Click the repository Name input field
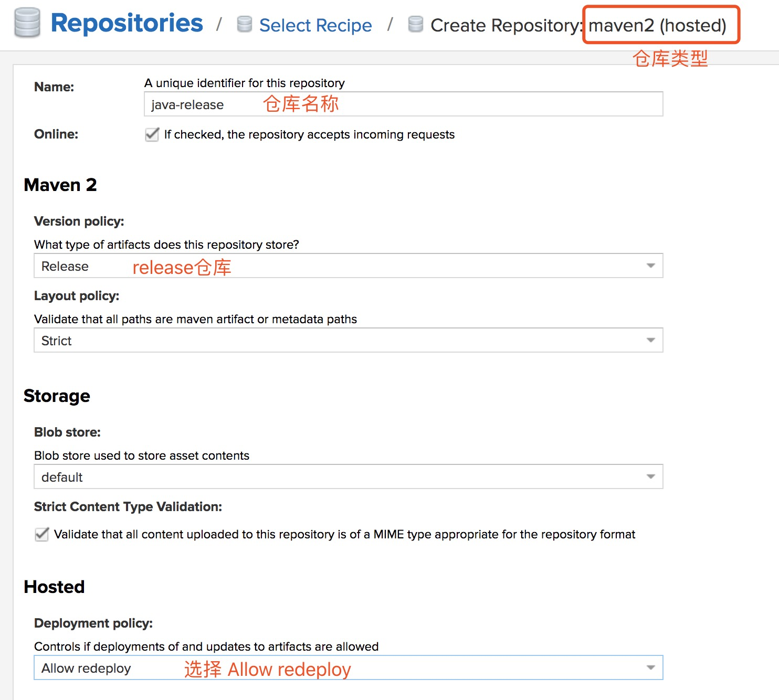Viewport: 779px width, 700px height. [403, 104]
